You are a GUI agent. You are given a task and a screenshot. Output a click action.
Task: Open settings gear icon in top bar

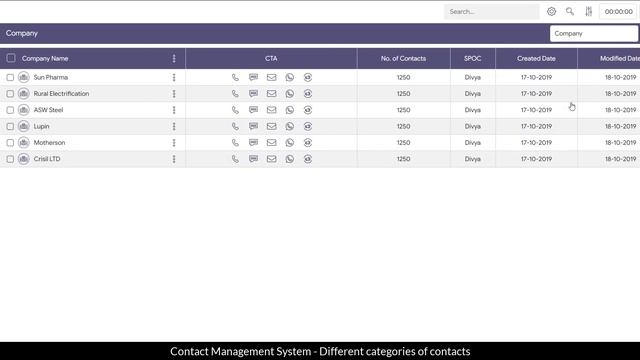551,11
